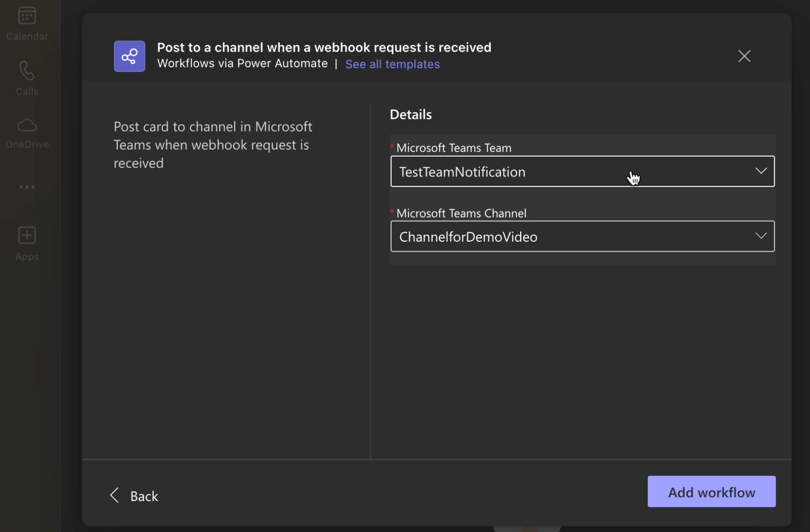Click the Post card to channel description
Viewport: 810px width, 532px height.
pos(213,145)
